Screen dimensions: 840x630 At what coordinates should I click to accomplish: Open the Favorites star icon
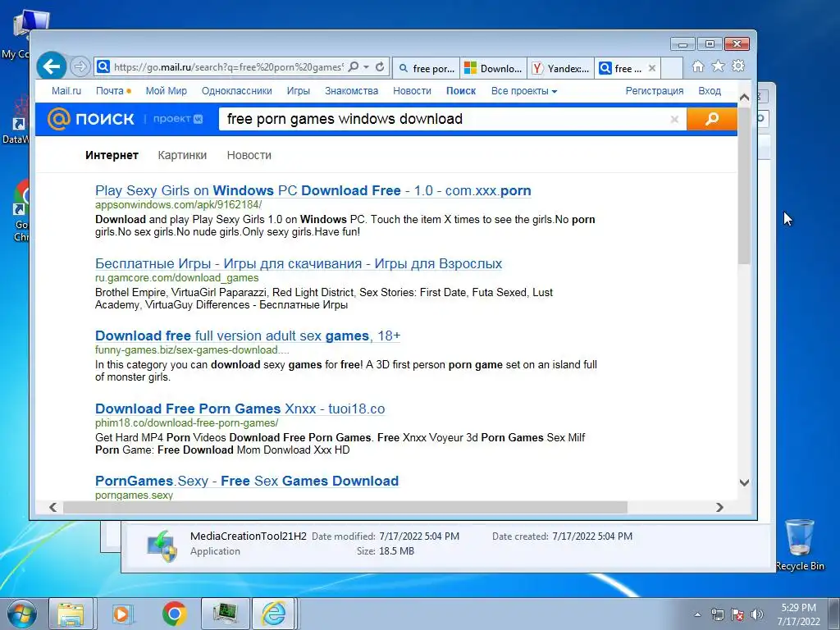coord(718,66)
